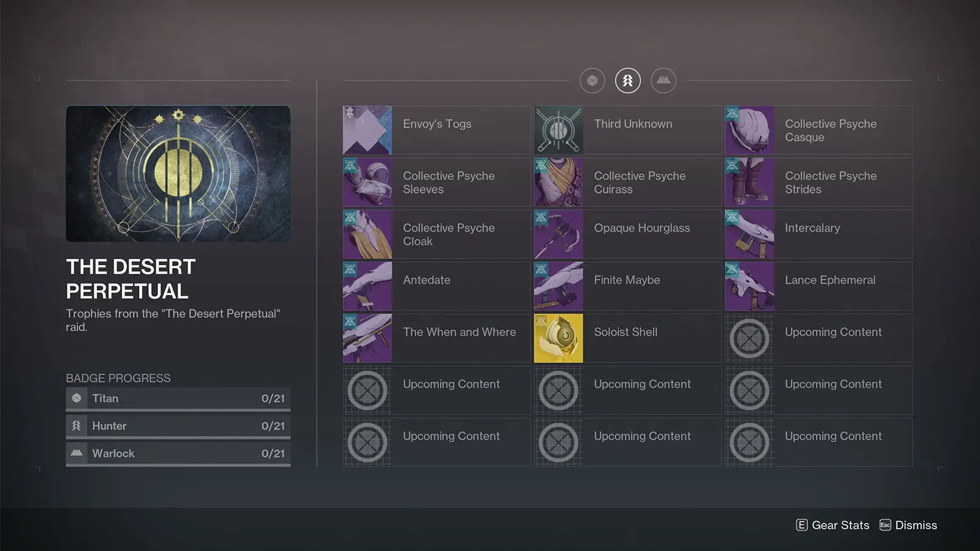Screen dimensions: 980x551
Task: Select the Lance Ephemeral weapon icon
Action: point(750,286)
